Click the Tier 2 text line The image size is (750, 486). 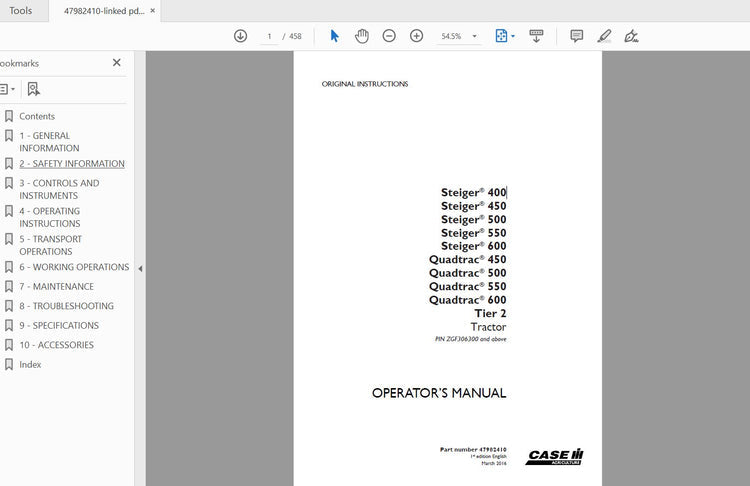tap(490, 313)
